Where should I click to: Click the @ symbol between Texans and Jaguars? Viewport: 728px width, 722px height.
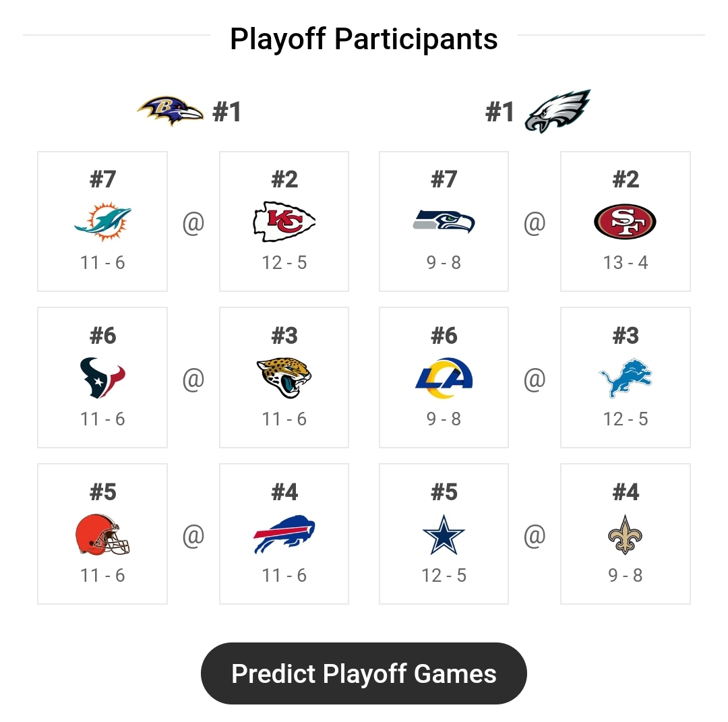click(193, 378)
